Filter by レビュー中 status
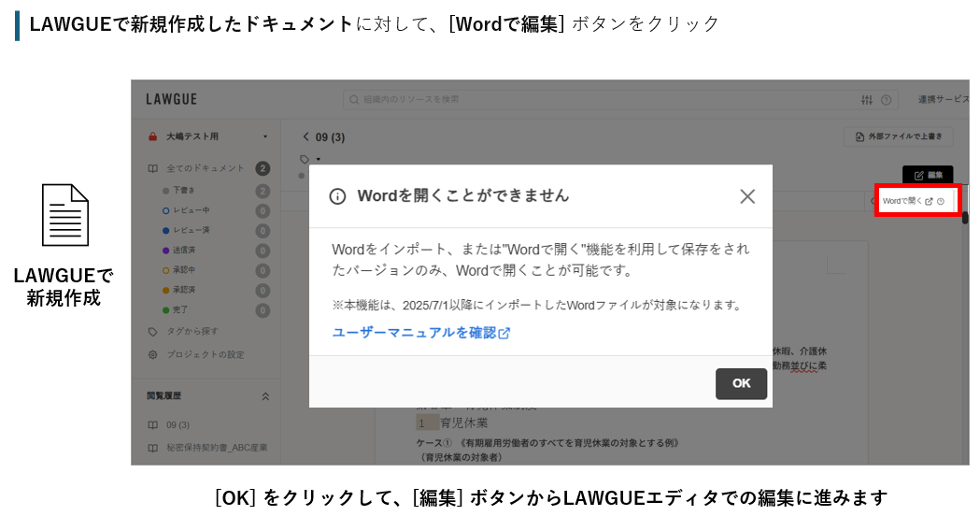980x516 pixels. click(191, 210)
